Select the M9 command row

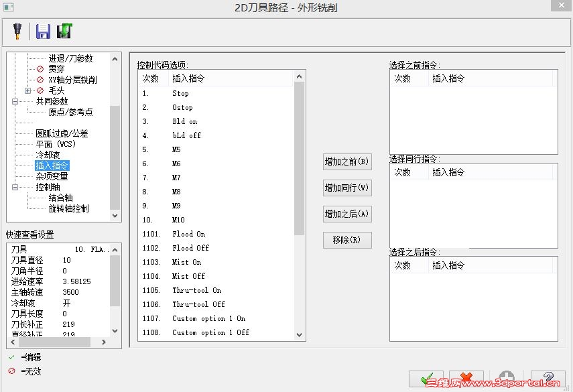point(216,206)
